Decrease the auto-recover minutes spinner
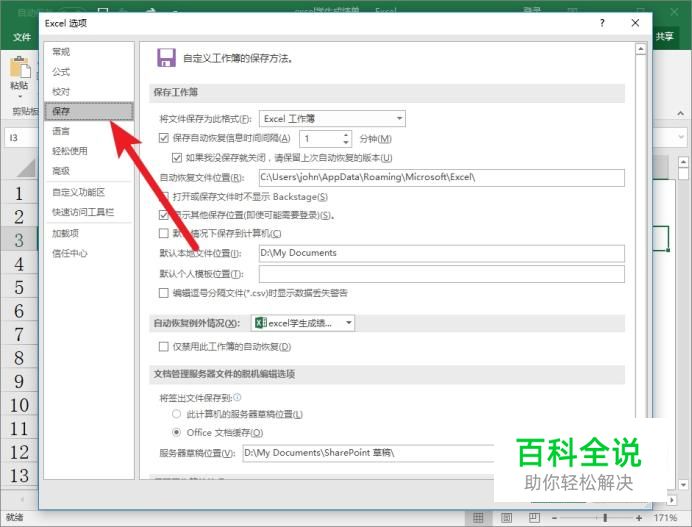This screenshot has width=692, height=527. click(x=346, y=143)
